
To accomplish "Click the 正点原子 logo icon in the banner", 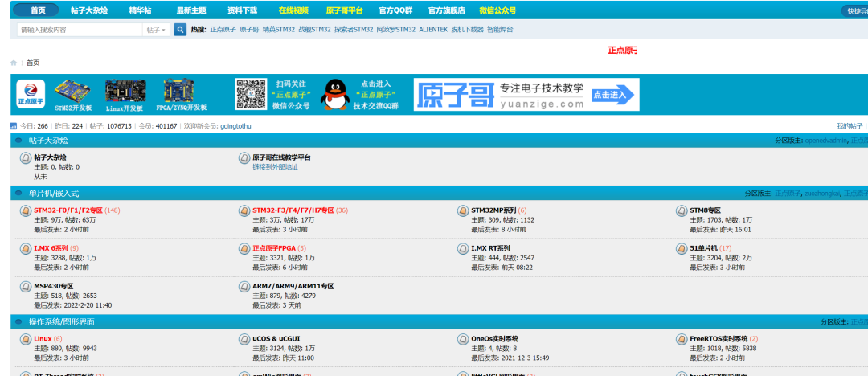I will click(x=31, y=94).
